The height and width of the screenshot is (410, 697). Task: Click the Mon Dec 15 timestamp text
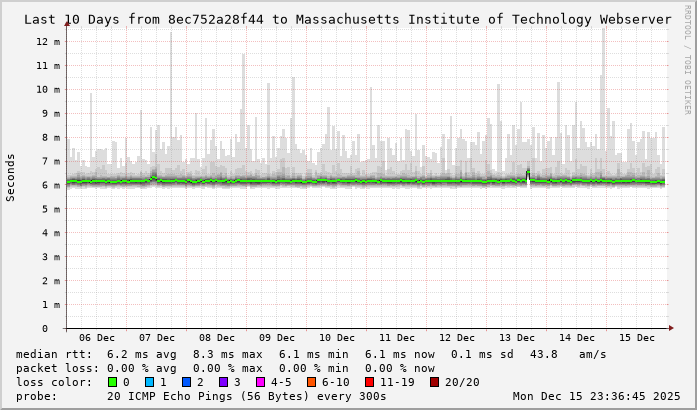[x=596, y=396]
